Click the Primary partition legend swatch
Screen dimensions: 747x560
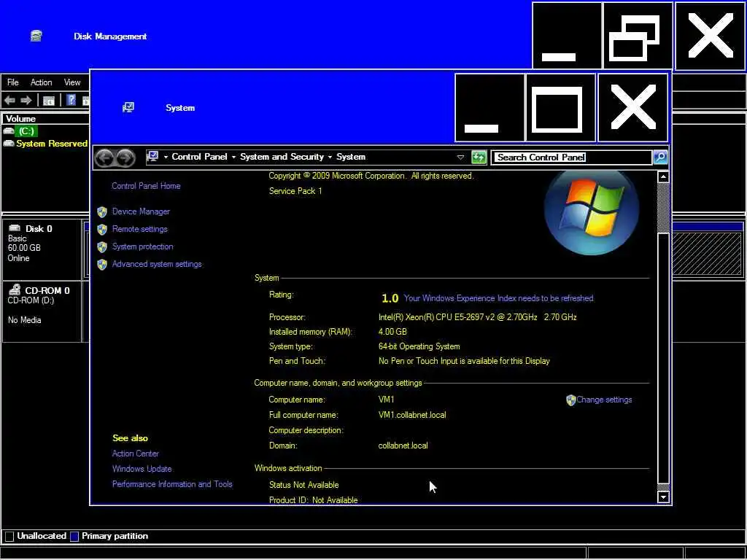pyautogui.click(x=74, y=536)
